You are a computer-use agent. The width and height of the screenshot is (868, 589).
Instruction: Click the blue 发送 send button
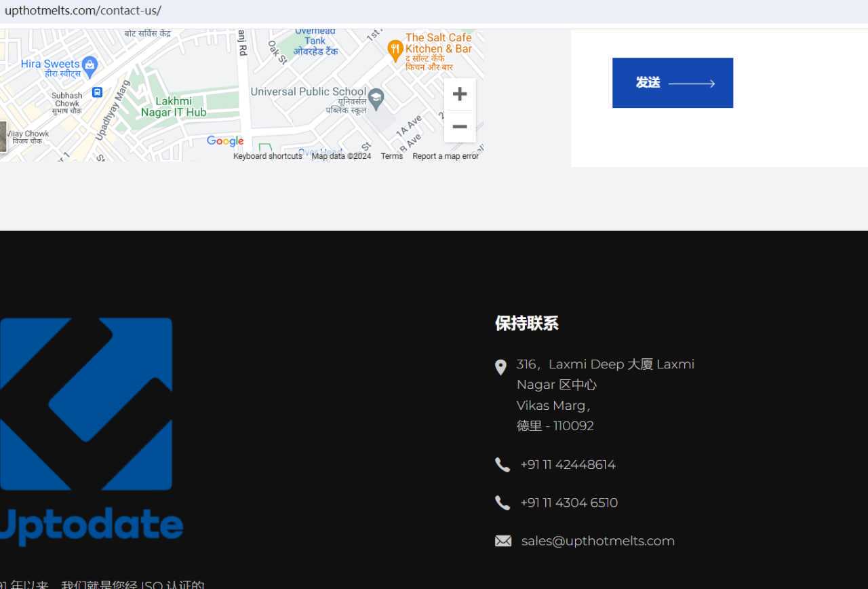(673, 83)
